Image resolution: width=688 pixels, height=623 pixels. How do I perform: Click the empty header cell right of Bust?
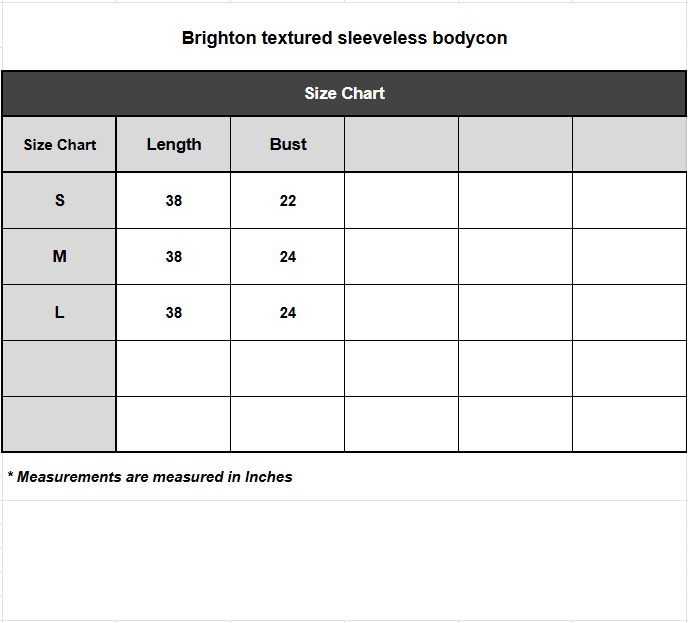coord(401,144)
